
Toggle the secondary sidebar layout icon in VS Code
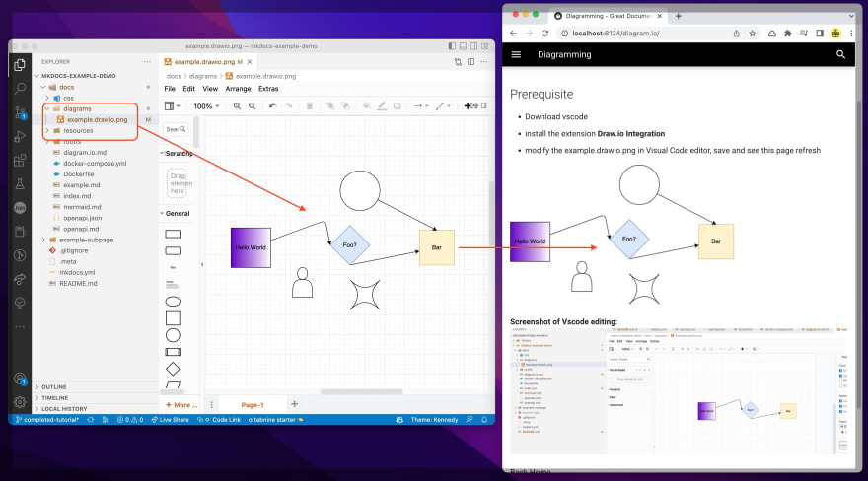[x=474, y=46]
